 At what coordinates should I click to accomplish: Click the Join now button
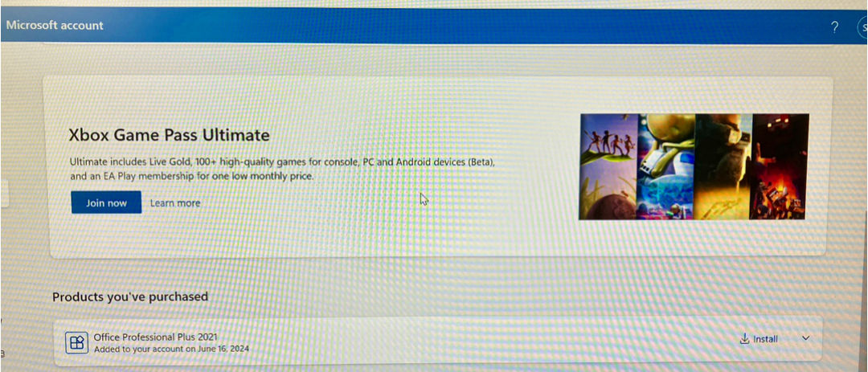(106, 202)
